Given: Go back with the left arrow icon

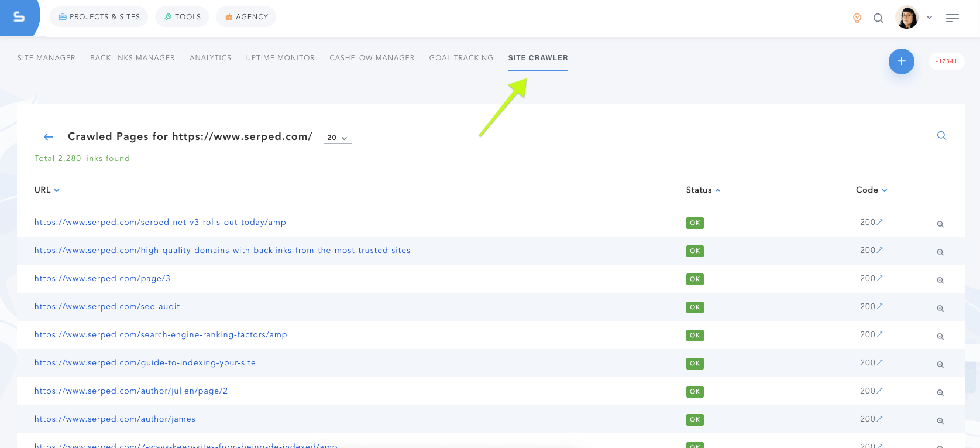Looking at the screenshot, I should [x=49, y=137].
